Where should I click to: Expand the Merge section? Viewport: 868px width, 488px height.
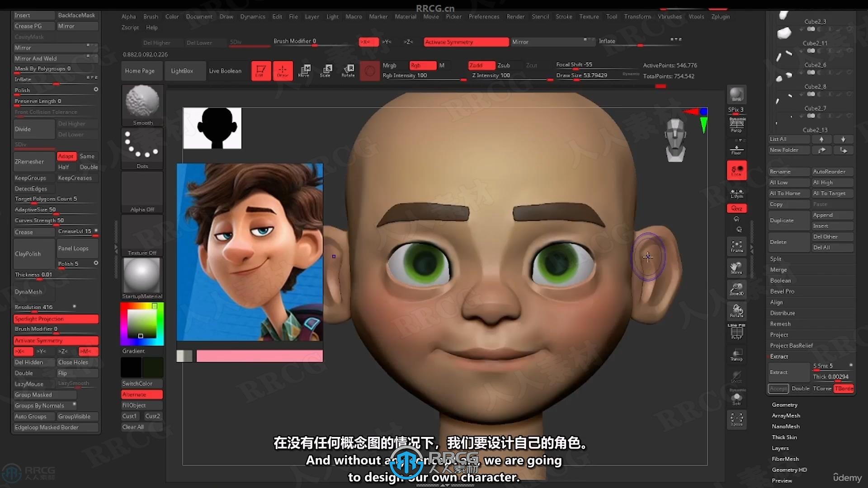pyautogui.click(x=778, y=270)
